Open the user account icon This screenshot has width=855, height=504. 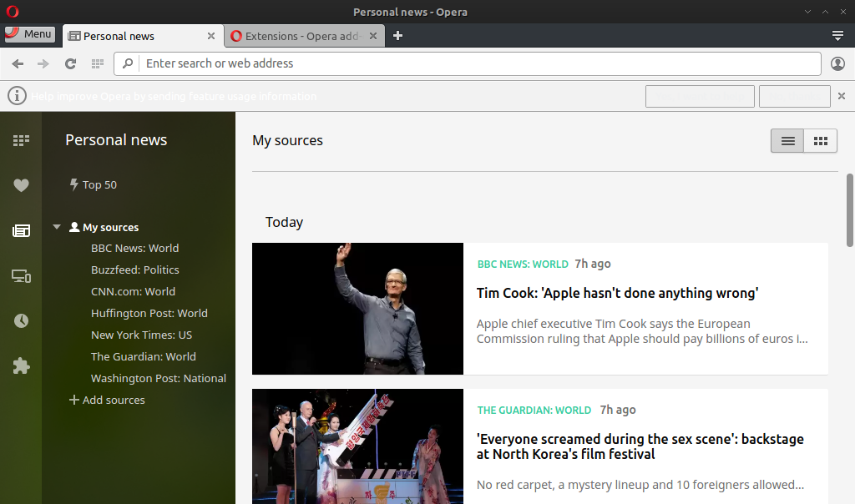click(837, 63)
